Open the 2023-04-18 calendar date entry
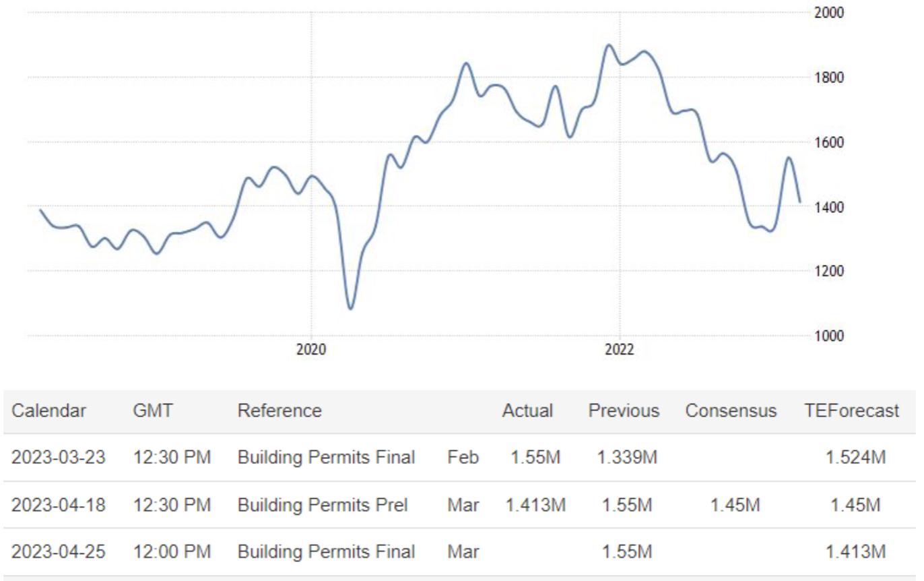 [x=59, y=505]
